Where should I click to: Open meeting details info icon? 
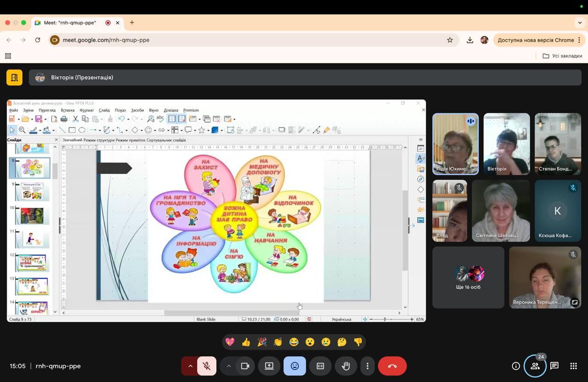[x=515, y=366]
